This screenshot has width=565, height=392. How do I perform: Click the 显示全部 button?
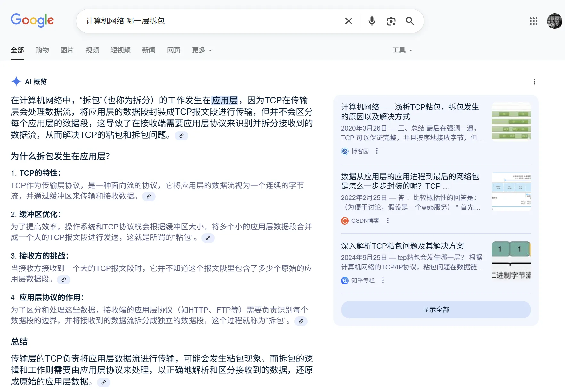pos(436,309)
